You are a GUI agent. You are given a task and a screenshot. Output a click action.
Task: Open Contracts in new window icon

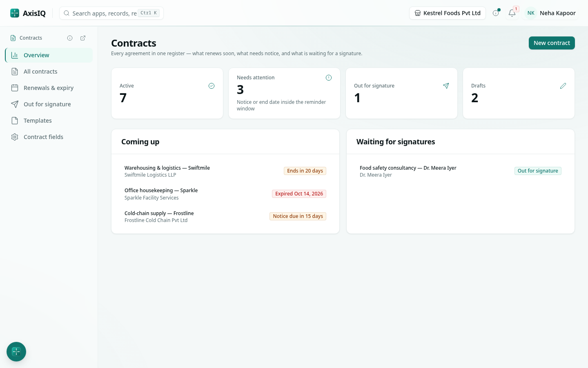pyautogui.click(x=83, y=38)
